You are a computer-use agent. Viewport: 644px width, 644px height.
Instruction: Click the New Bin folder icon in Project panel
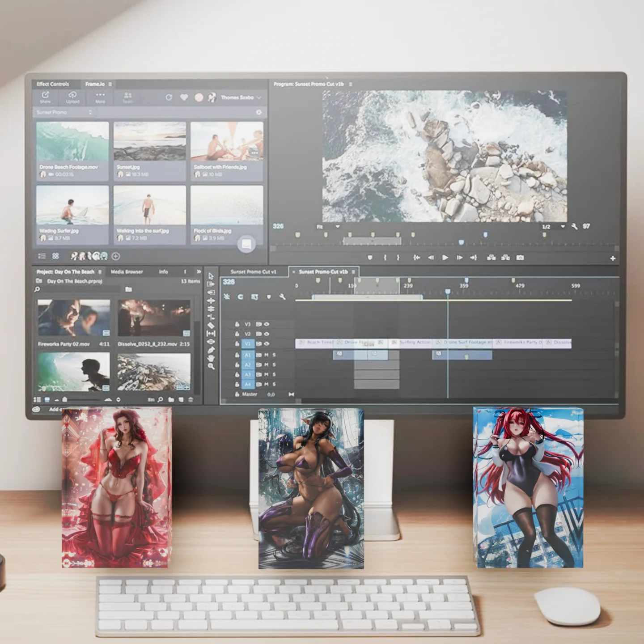[171, 399]
